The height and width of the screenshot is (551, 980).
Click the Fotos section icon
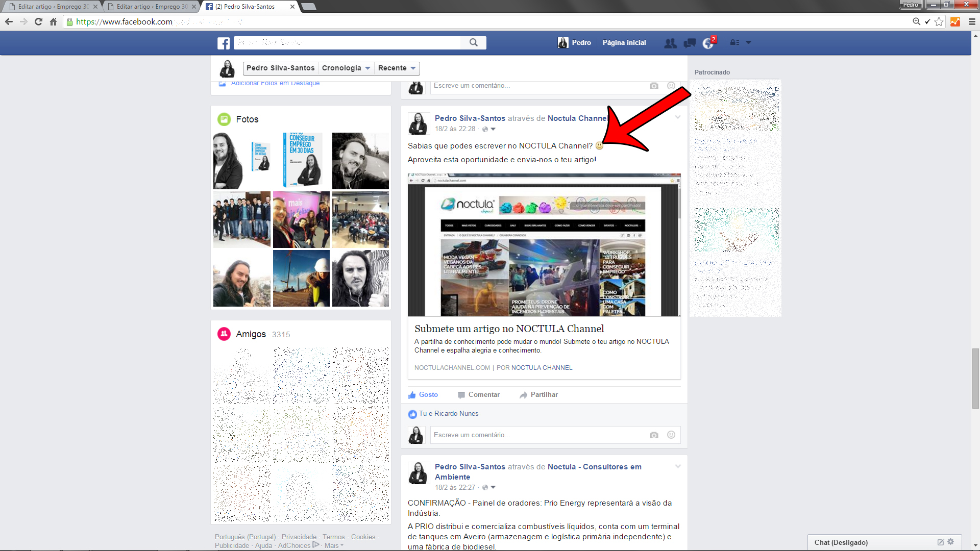tap(224, 119)
